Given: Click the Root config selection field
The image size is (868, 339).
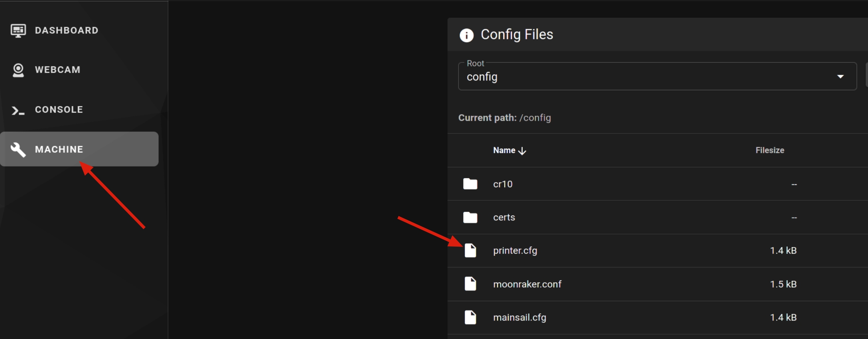Looking at the screenshot, I should (x=640, y=77).
